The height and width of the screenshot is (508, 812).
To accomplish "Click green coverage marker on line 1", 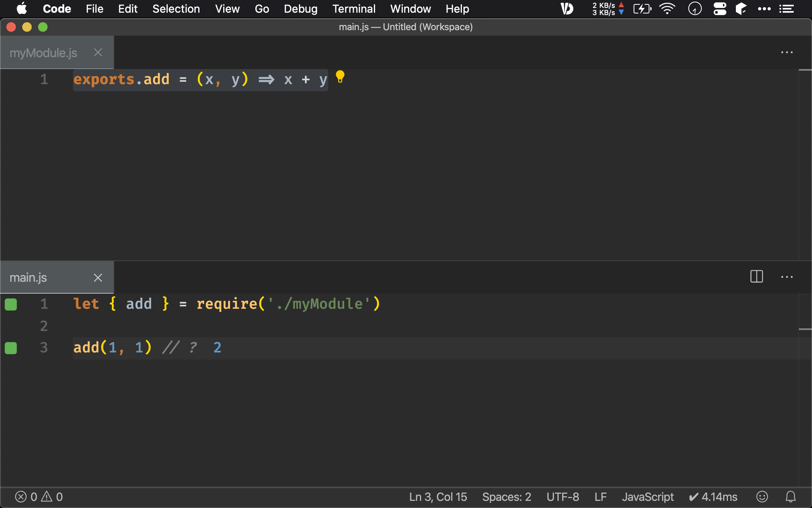I will tap(11, 304).
